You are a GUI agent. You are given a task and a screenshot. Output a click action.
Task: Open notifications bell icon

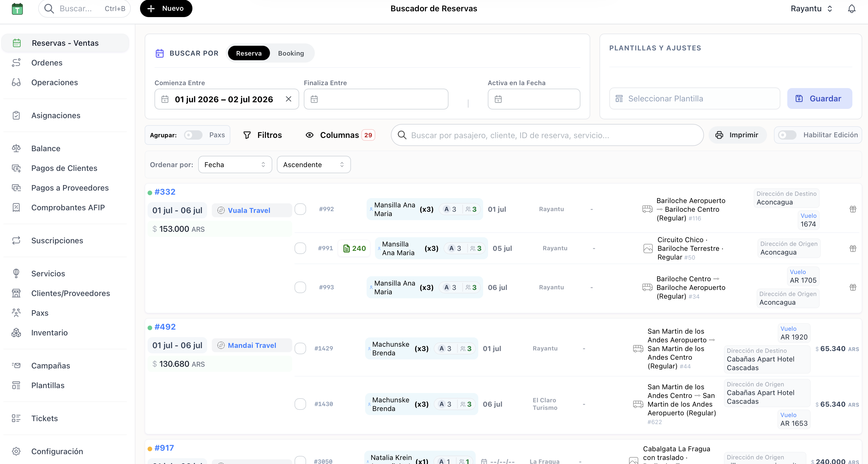852,9
